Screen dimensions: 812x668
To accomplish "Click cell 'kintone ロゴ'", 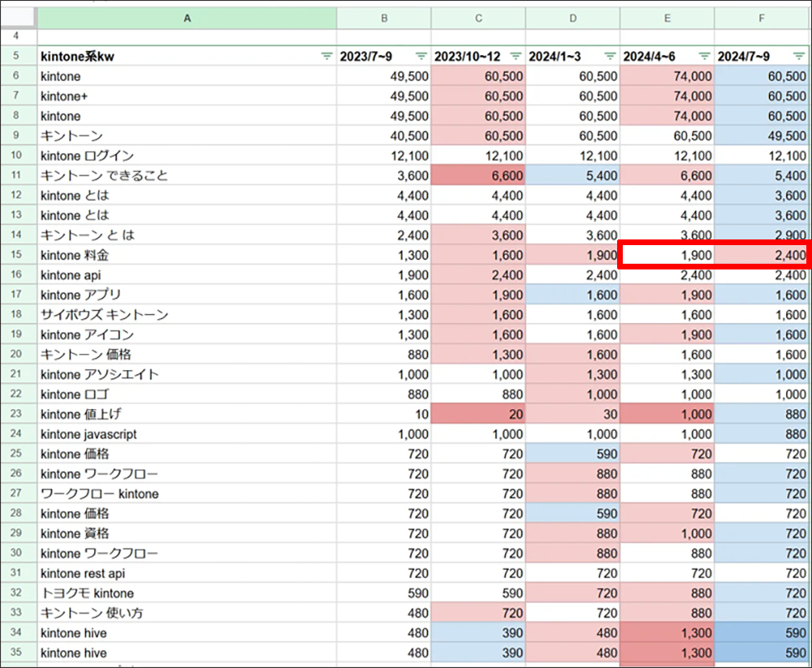I will tap(187, 394).
